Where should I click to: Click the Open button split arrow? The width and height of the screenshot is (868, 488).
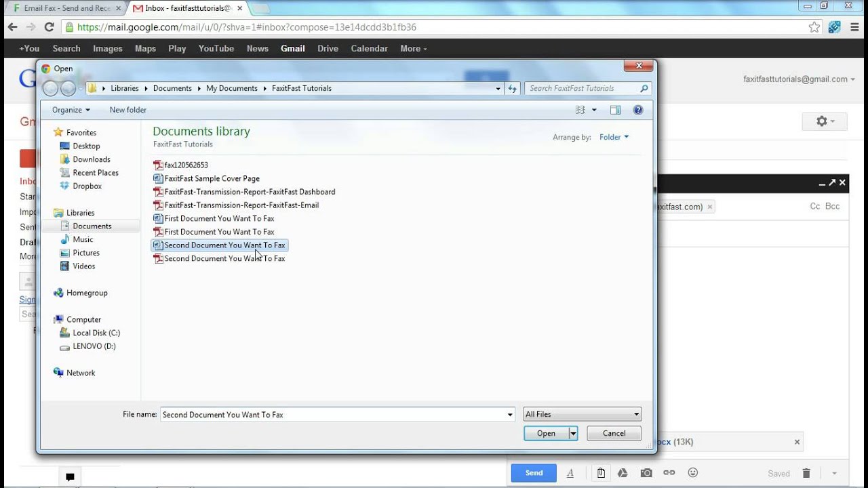click(573, 433)
